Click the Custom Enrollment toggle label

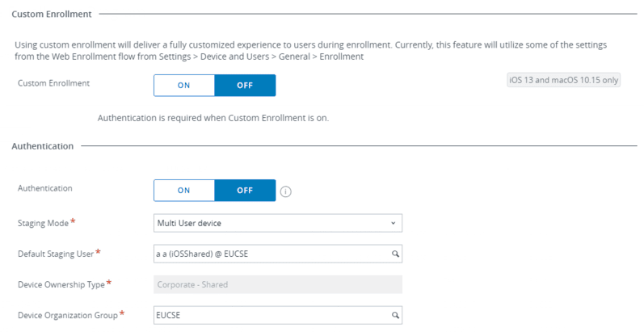click(53, 83)
